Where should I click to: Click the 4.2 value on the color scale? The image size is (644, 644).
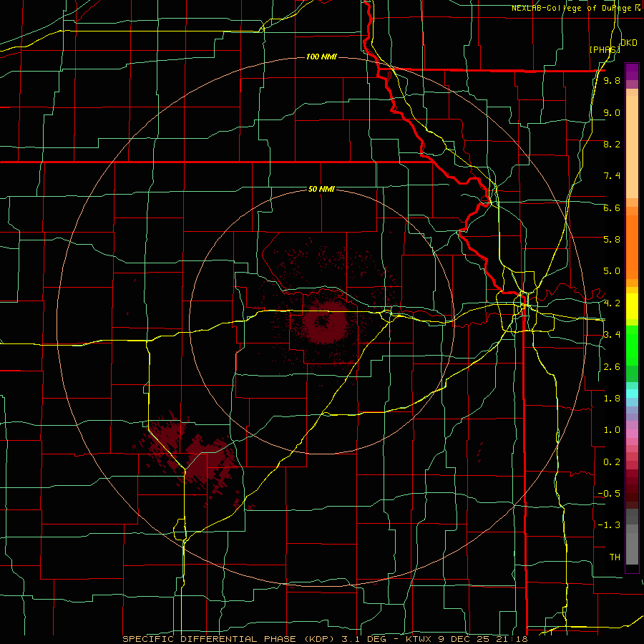pyautogui.click(x=612, y=303)
